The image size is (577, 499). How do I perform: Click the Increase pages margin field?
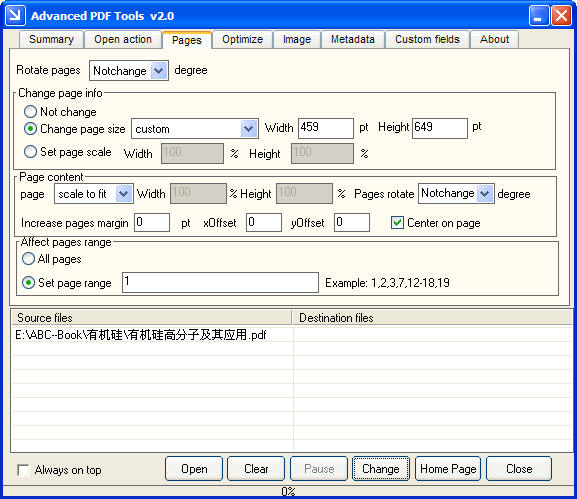(x=152, y=223)
